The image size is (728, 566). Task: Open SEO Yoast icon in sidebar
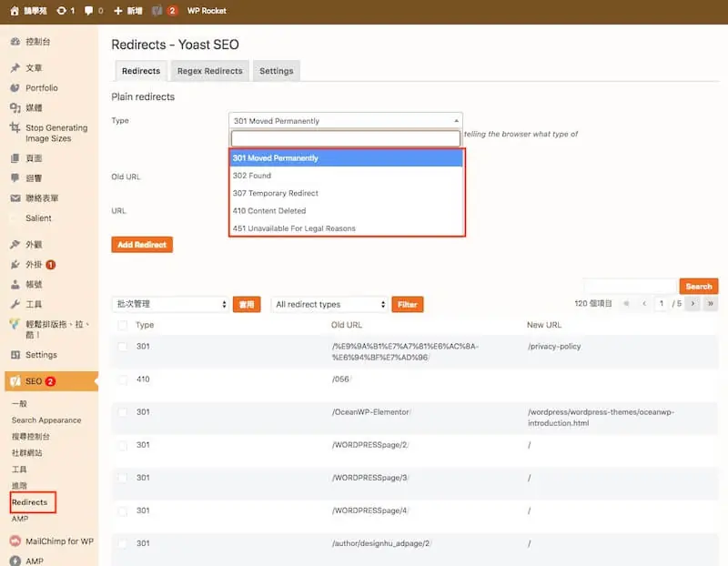coord(15,381)
